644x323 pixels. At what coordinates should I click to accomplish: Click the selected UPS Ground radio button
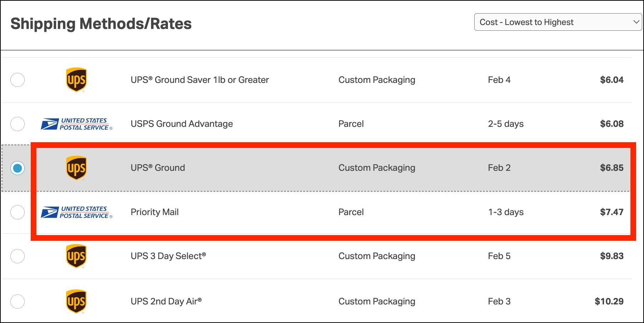coord(18,168)
